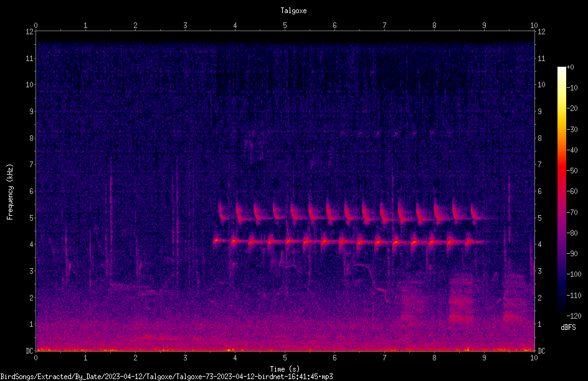Select the 9-second mark on the top time axis
Screen dimensions: 588x381
(484, 26)
